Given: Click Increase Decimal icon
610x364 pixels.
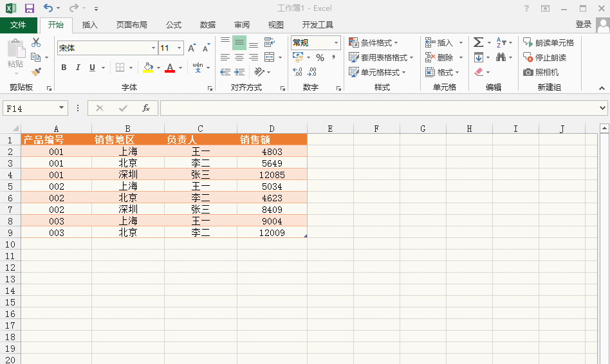Looking at the screenshot, I should coord(298,71).
